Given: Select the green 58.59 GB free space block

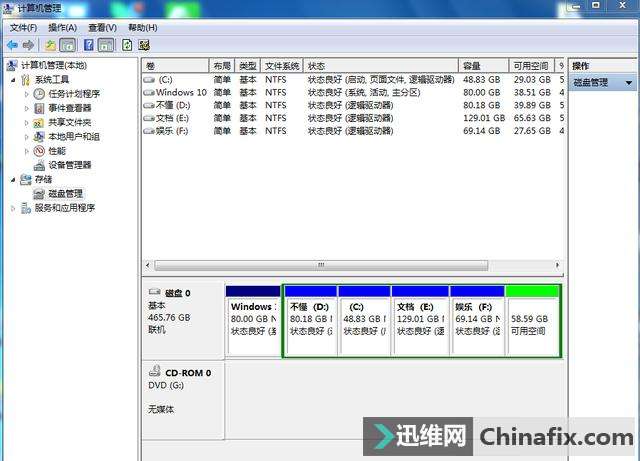Looking at the screenshot, I should click(532, 321).
